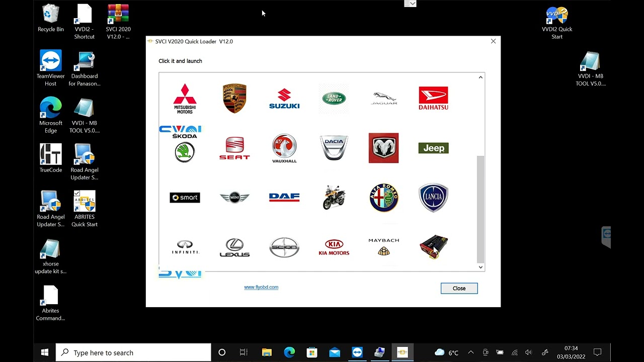Select the TeamViewer Host desktop icon

tap(50, 68)
